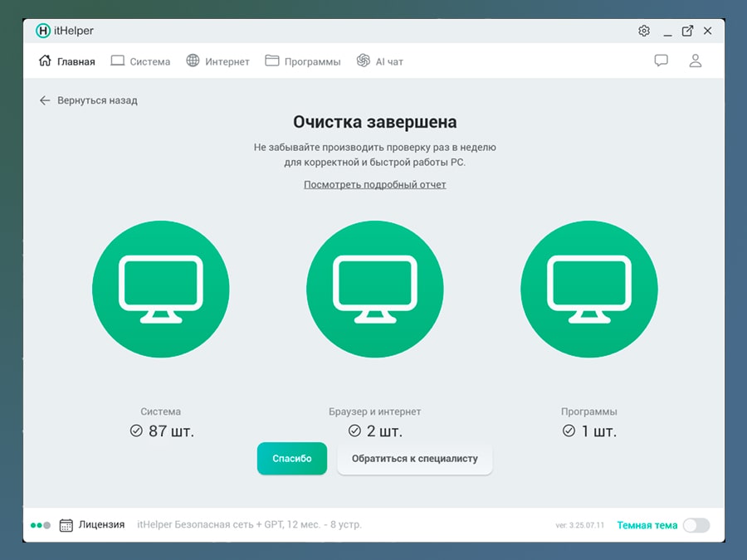Open the user profile icon
The image size is (747, 560).
pos(696,61)
